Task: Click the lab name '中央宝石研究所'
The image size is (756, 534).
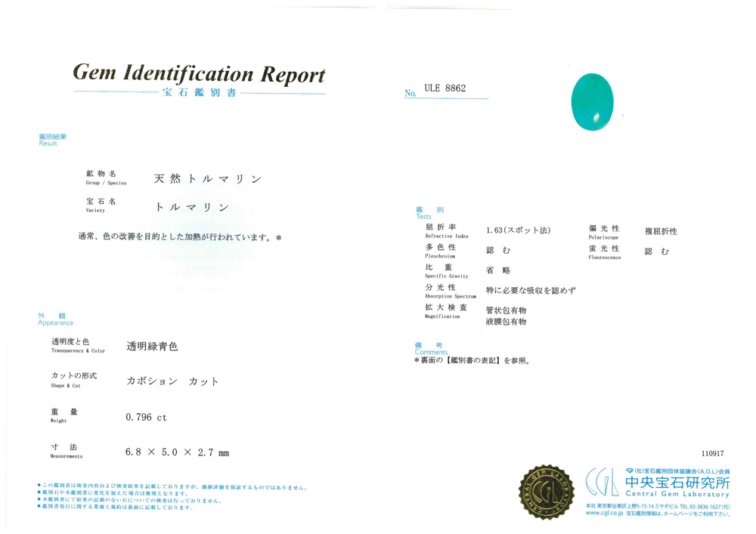Action: click(x=677, y=483)
